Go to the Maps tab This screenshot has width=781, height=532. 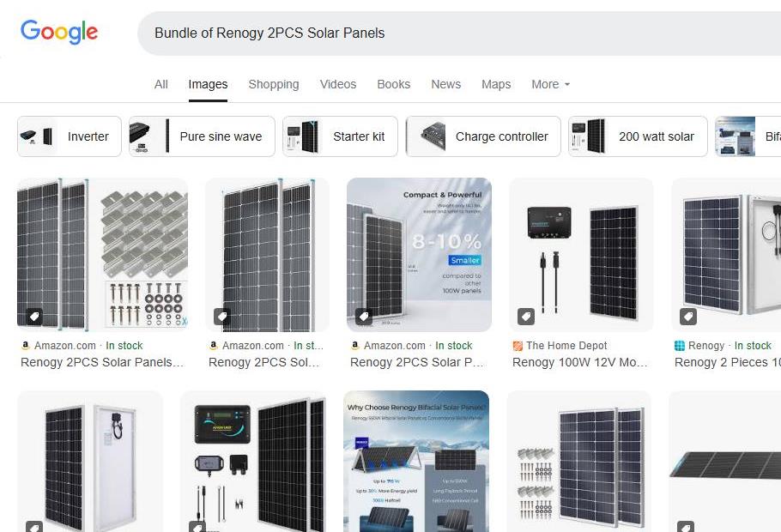(495, 84)
